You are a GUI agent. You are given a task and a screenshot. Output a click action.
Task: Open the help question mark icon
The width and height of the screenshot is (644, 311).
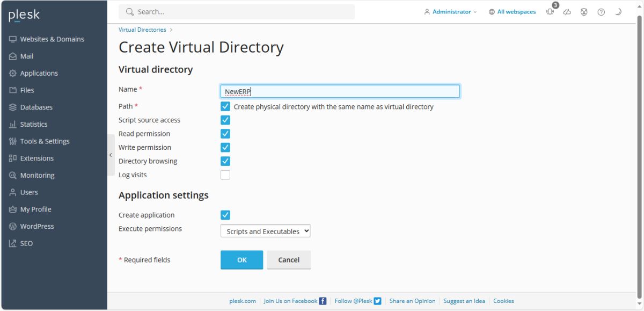point(601,12)
